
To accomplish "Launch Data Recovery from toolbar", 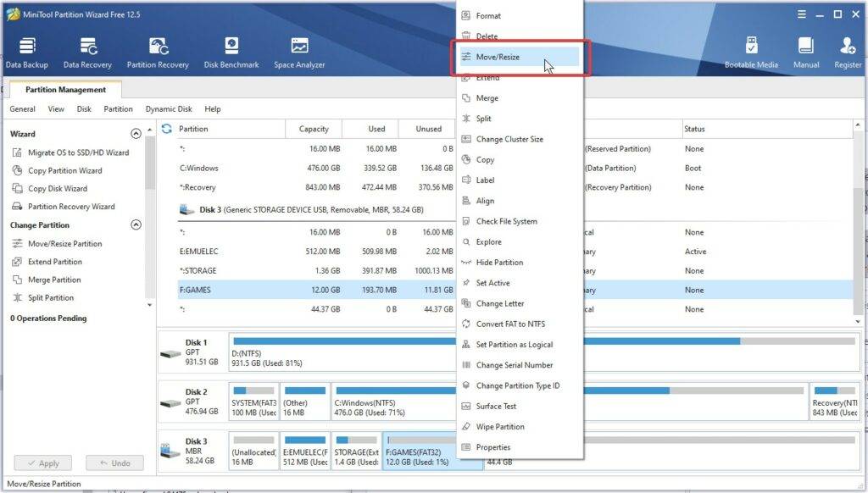I will pos(87,53).
